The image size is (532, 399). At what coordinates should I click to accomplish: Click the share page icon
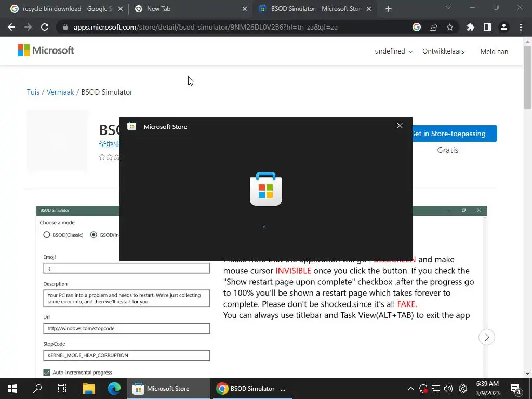[x=433, y=27]
